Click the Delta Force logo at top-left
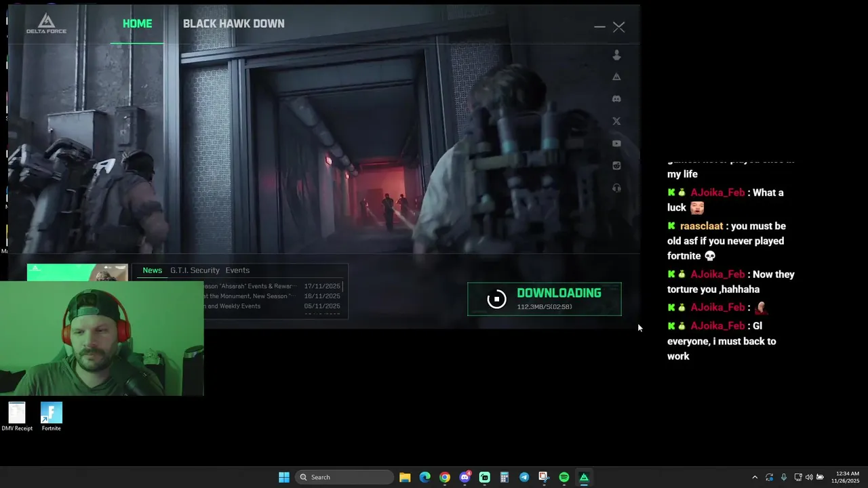The image size is (868, 488). [x=46, y=23]
